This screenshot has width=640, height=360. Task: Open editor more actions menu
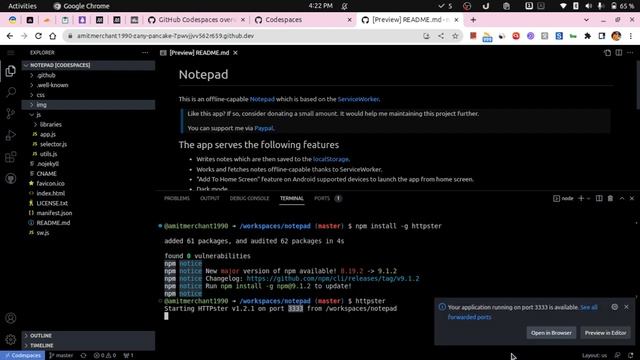tap(630, 53)
